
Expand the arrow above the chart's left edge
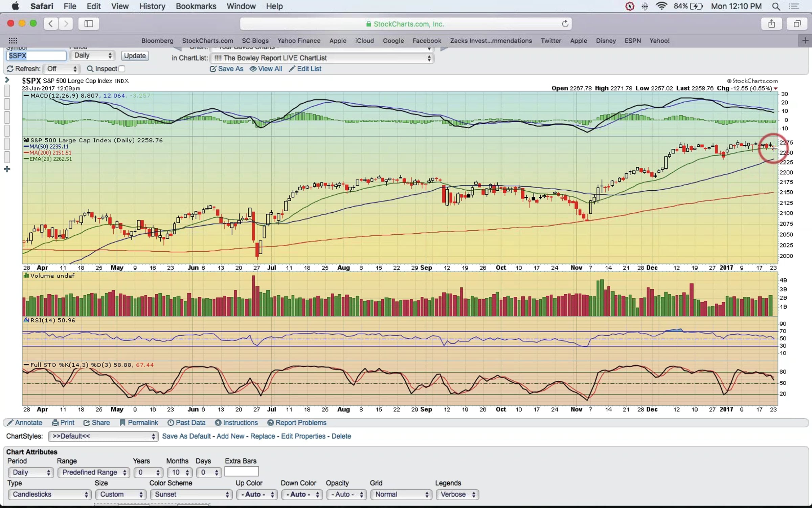tap(7, 80)
